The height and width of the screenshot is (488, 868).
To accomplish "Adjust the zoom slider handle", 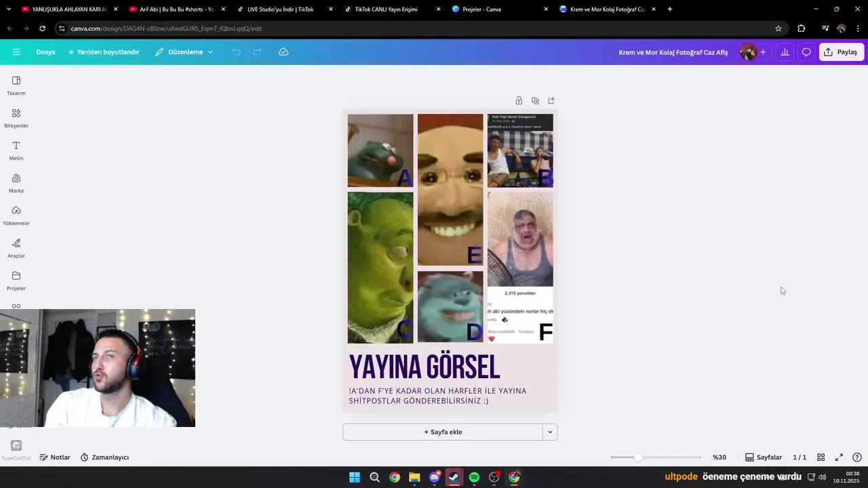I will 638,457.
